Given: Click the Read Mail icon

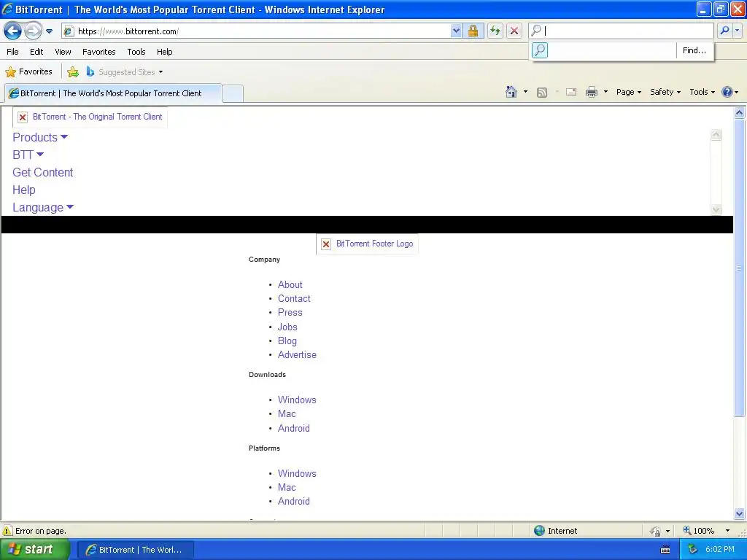Looking at the screenshot, I should point(571,92).
